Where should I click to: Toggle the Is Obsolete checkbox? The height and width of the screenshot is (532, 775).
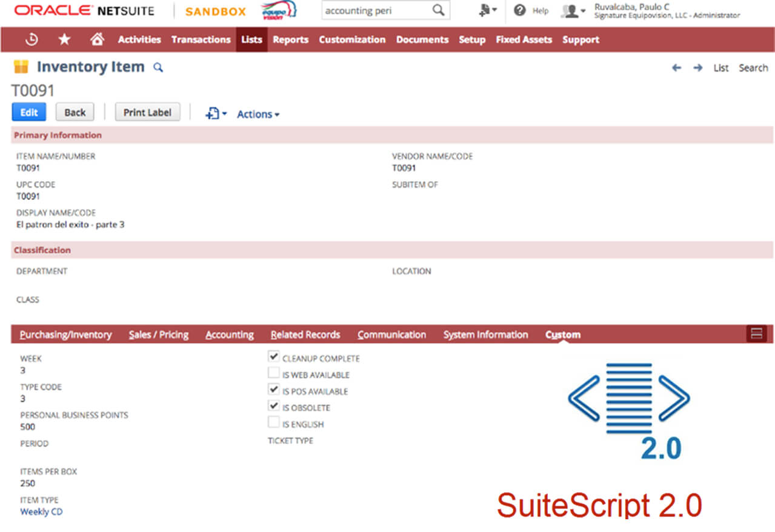[x=274, y=406]
